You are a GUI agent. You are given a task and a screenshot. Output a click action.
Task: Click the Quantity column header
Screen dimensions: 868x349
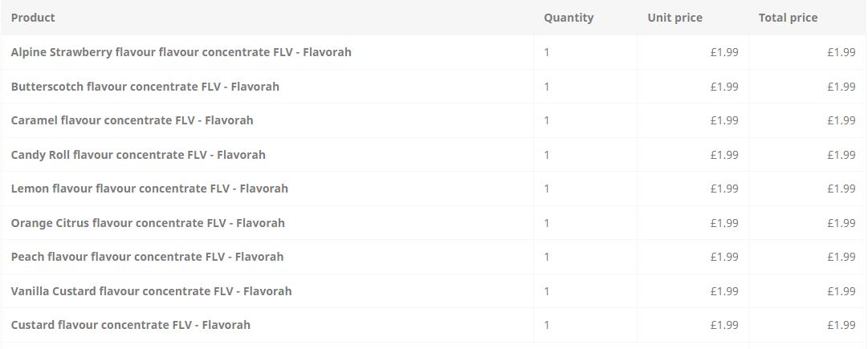click(568, 18)
